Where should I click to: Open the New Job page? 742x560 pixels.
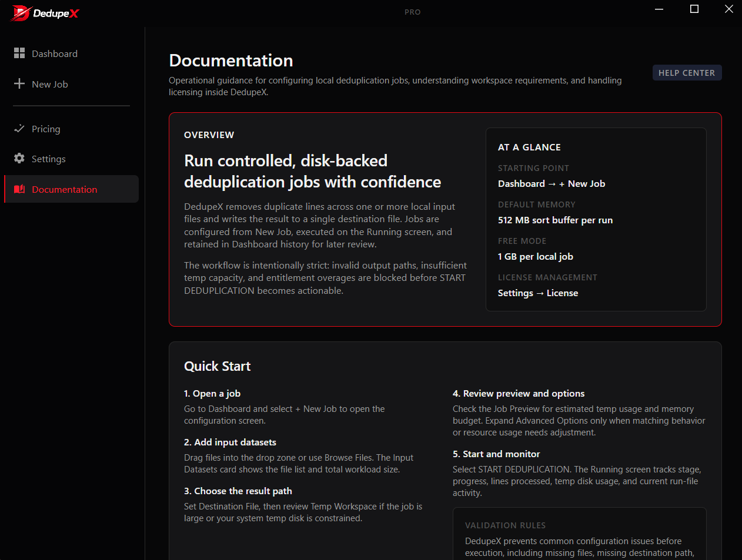coord(71,84)
